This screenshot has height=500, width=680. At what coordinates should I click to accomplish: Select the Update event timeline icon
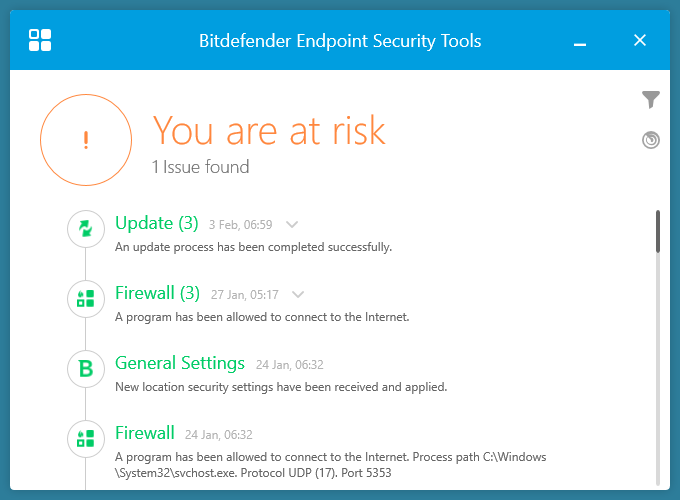pos(86,229)
